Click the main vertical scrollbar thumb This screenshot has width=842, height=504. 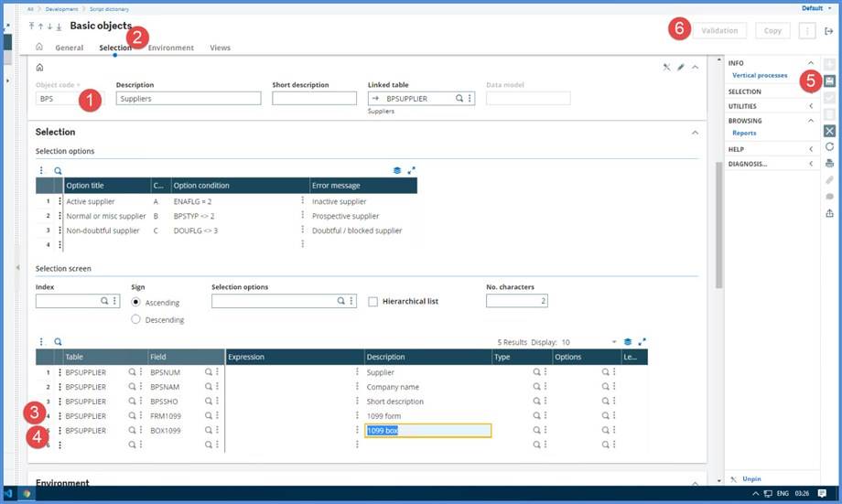click(719, 225)
